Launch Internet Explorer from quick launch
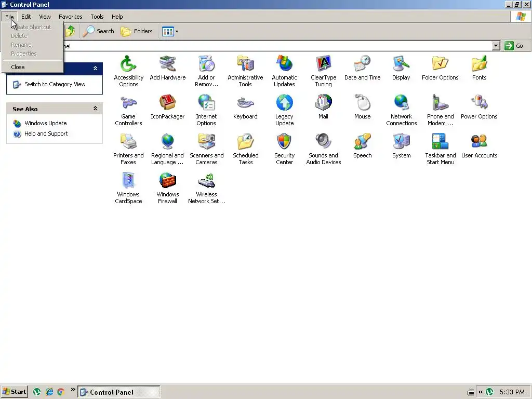The width and height of the screenshot is (532, 399). coord(49,392)
